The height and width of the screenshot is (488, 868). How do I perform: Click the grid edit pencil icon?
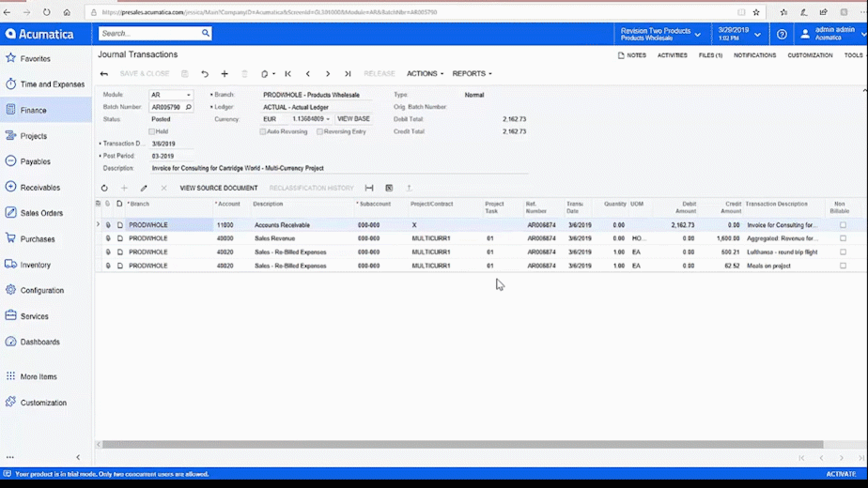point(144,188)
